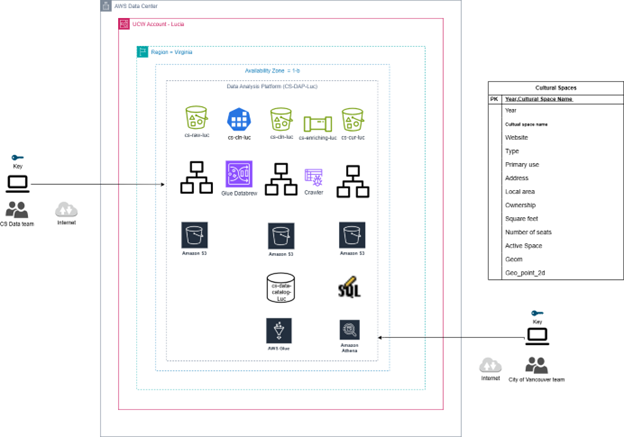Select the green bucket icon labeled cs-cln-luc
Screen dimensions: 624x437
tap(281, 119)
